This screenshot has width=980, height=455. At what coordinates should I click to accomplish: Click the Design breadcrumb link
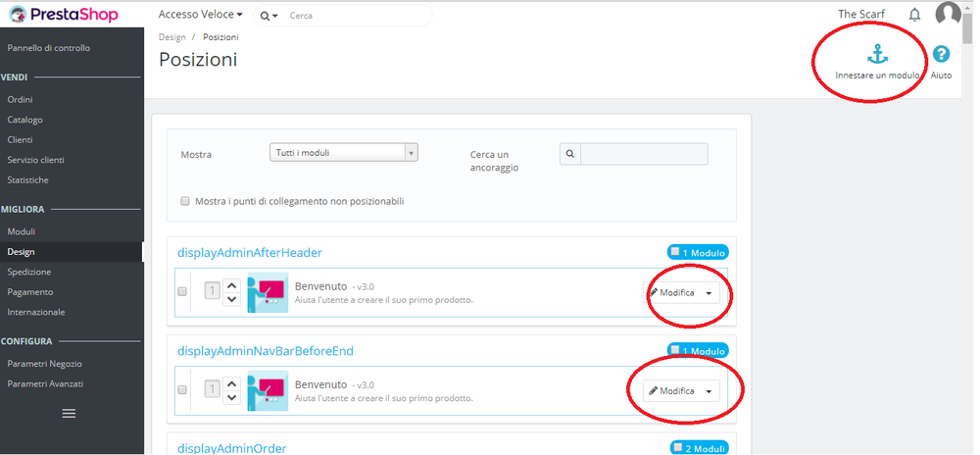171,37
